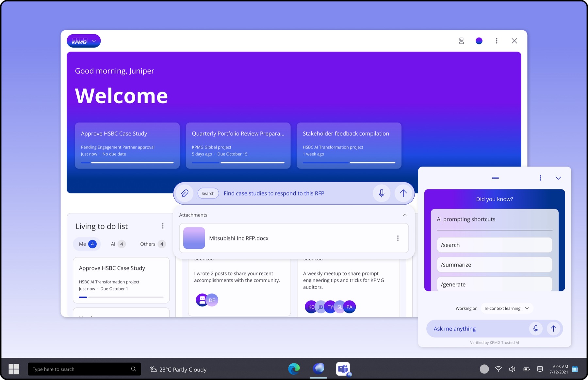The height and width of the screenshot is (380, 588).
Task: Open Quarterly Portfolio Review Preparation card
Action: (238, 145)
